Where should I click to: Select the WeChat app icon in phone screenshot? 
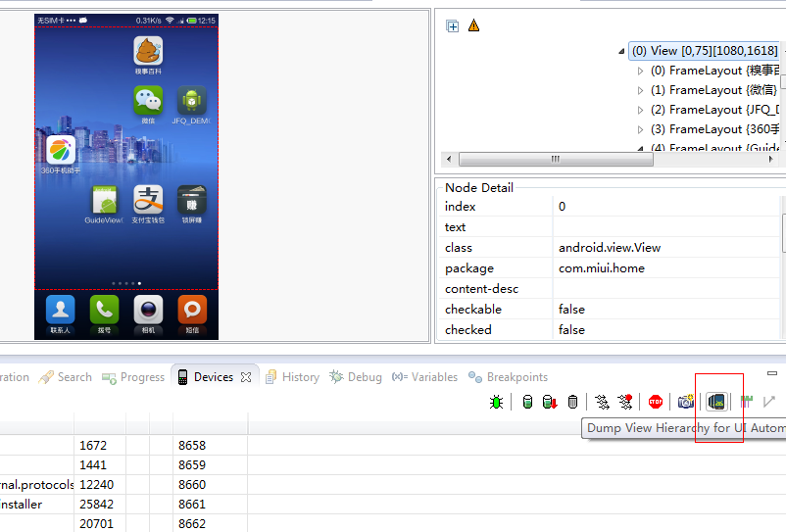click(148, 101)
